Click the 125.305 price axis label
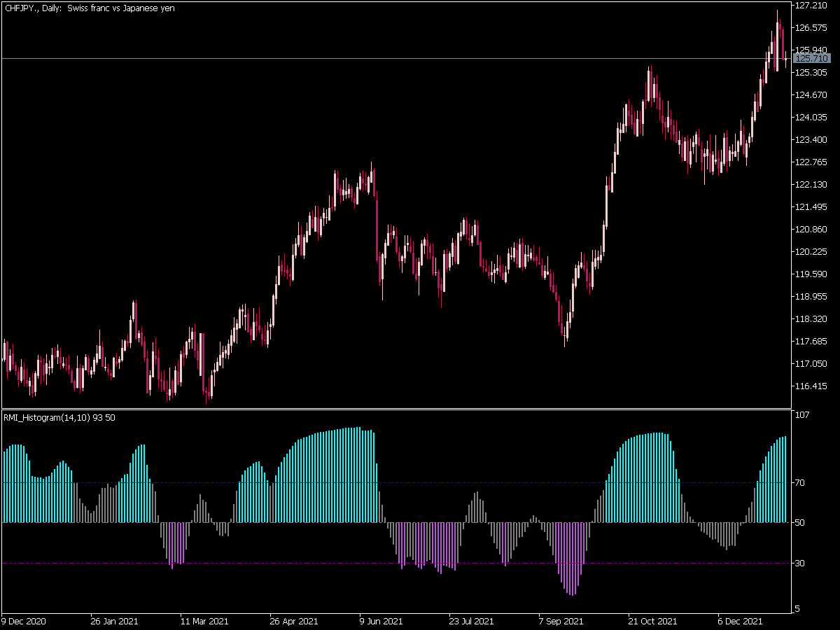The image size is (840, 630). (x=811, y=73)
